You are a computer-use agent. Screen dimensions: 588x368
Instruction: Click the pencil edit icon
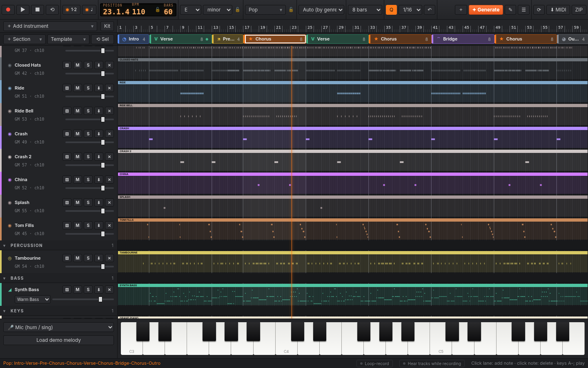(x=510, y=9)
